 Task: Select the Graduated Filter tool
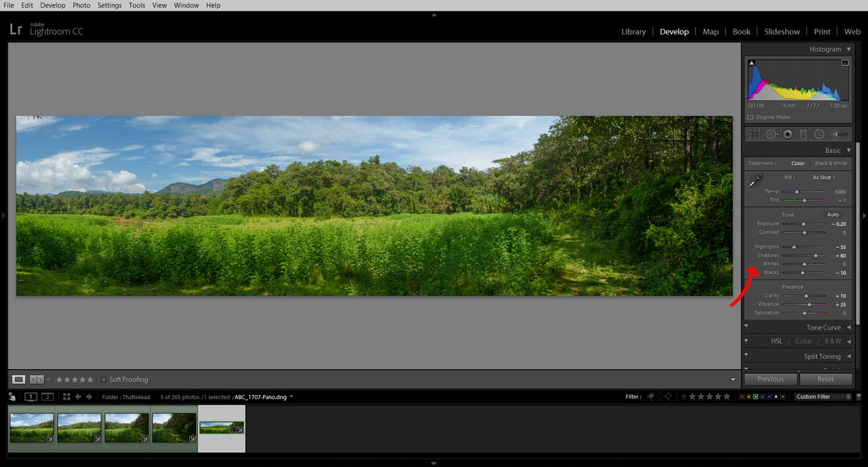point(804,134)
